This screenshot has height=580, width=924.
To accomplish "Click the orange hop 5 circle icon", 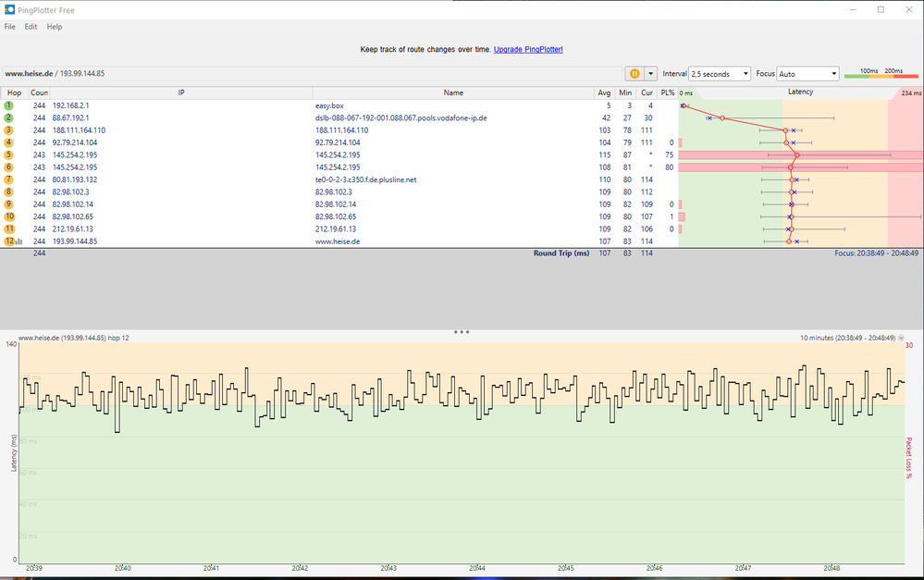I will point(9,155).
